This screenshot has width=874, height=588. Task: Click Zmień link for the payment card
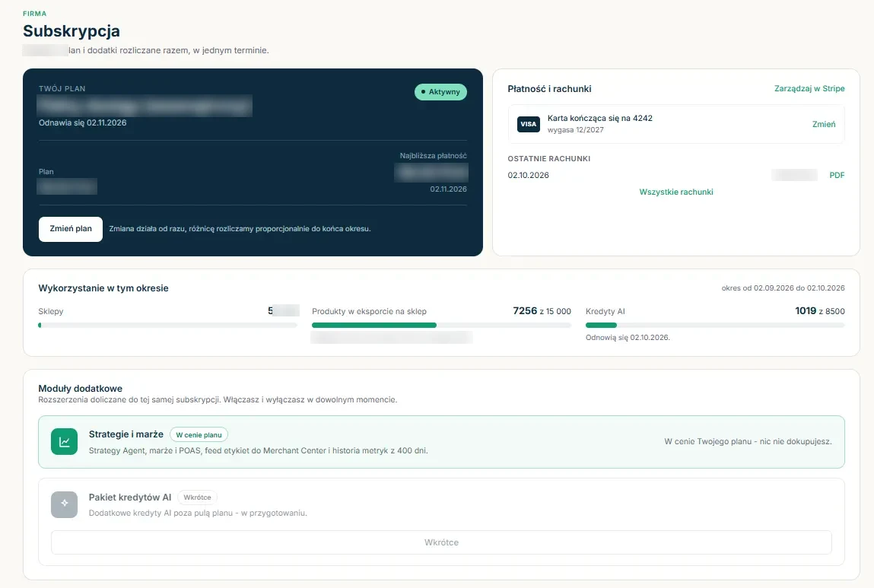coord(824,124)
